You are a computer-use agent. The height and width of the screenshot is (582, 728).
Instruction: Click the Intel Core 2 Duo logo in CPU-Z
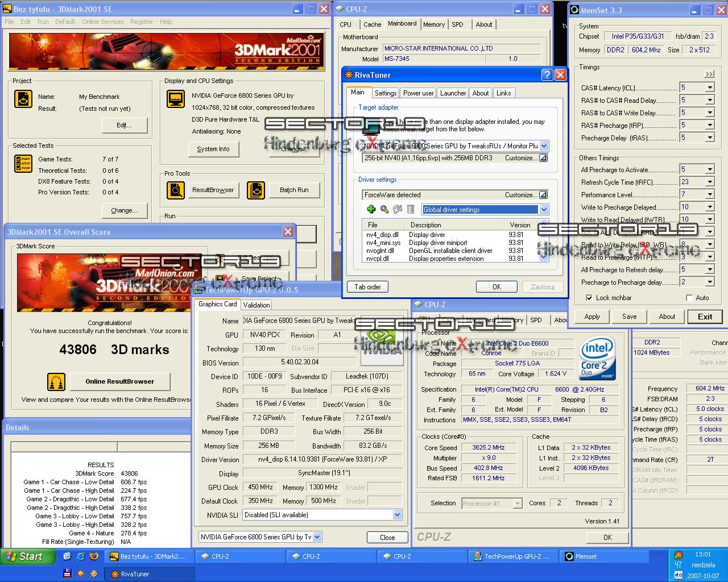point(597,357)
